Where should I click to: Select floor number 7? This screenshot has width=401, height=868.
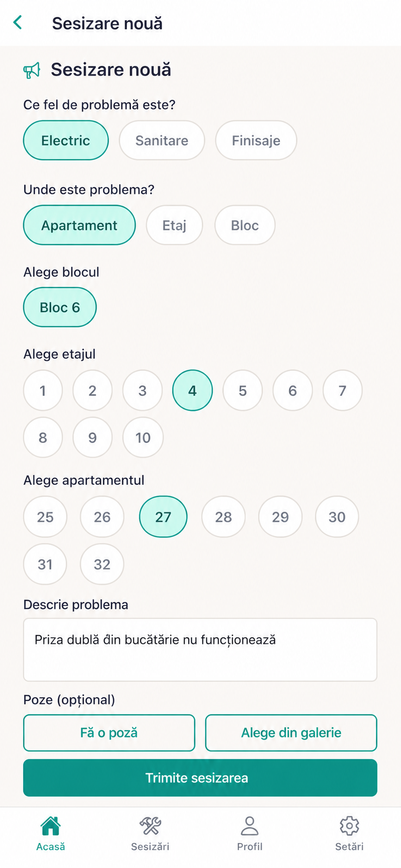click(x=343, y=390)
